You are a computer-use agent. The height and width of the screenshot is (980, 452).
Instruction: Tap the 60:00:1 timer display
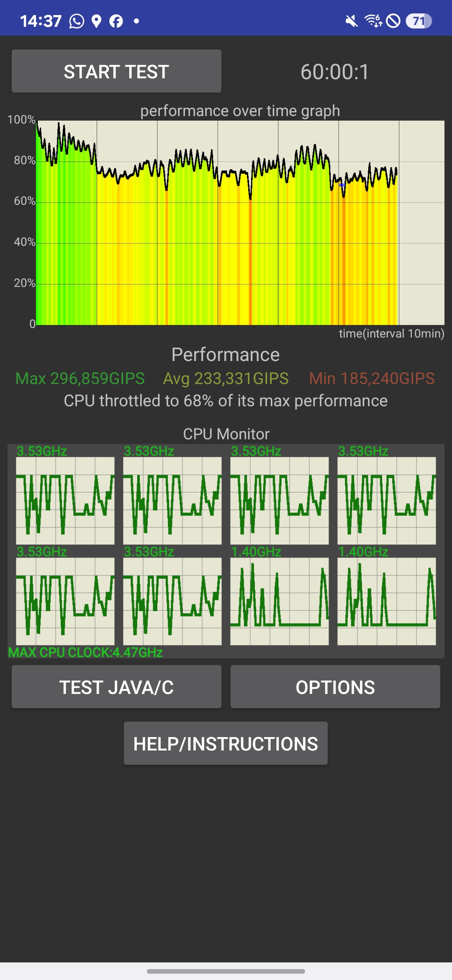pyautogui.click(x=335, y=72)
